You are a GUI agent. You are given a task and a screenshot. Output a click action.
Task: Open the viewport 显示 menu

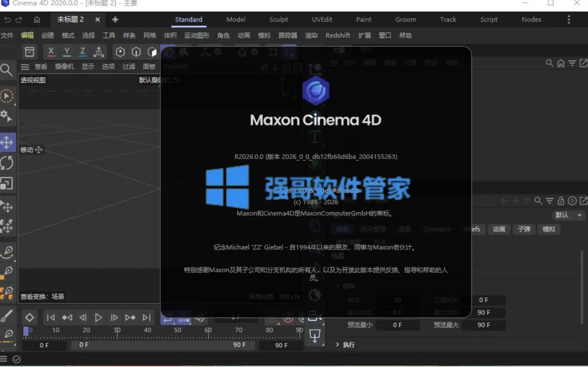[88, 67]
